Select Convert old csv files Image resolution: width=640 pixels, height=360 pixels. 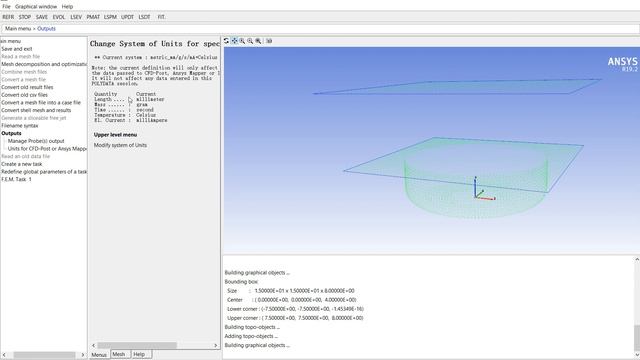pos(24,95)
